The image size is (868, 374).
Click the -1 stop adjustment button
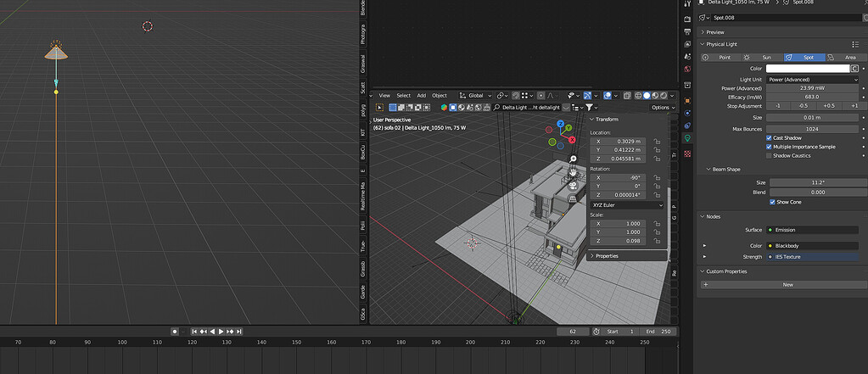coord(778,106)
